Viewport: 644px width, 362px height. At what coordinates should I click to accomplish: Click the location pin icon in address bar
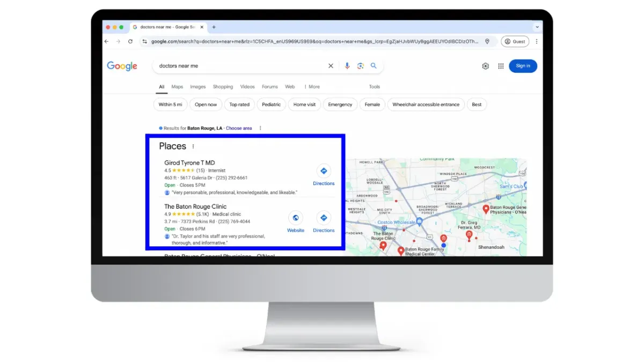click(x=487, y=41)
